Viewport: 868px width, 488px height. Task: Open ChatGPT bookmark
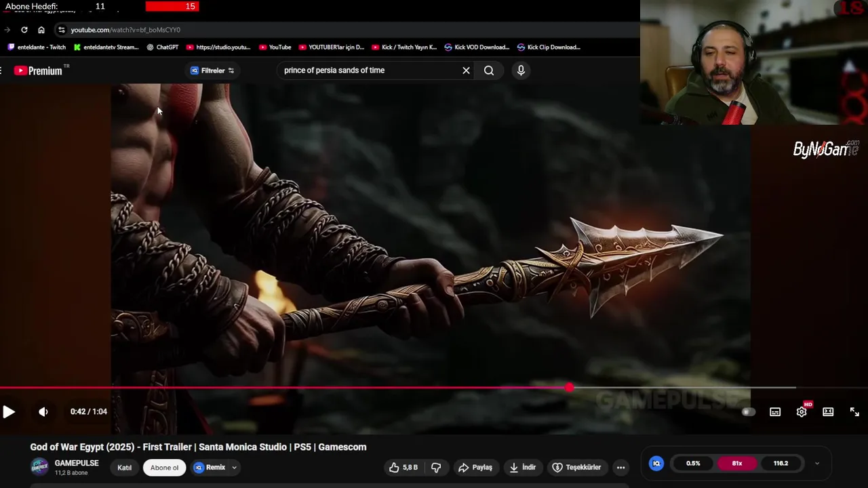tap(163, 47)
